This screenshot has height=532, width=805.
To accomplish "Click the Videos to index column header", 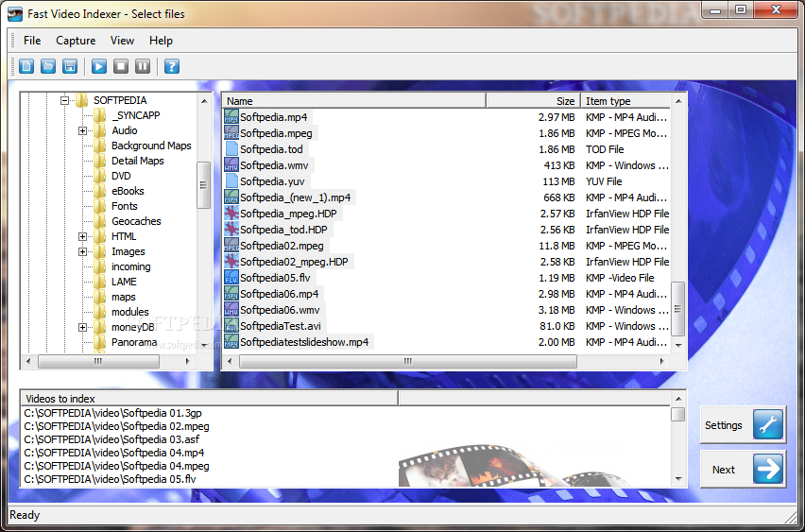I will (x=209, y=398).
